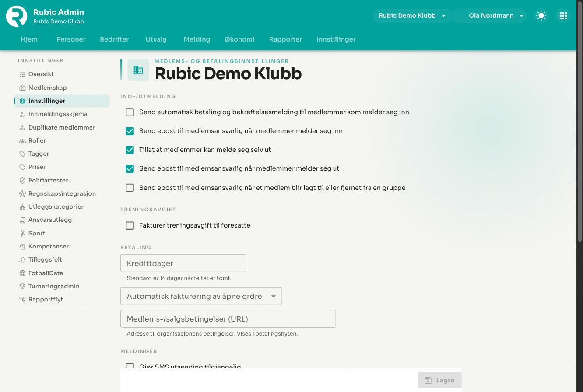The height and width of the screenshot is (392, 583).
Task: Uncheck email when members join checkbox
Action: click(130, 131)
